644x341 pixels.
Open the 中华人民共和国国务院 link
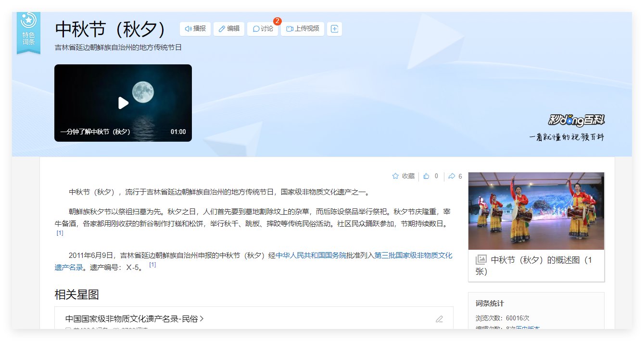point(311,256)
